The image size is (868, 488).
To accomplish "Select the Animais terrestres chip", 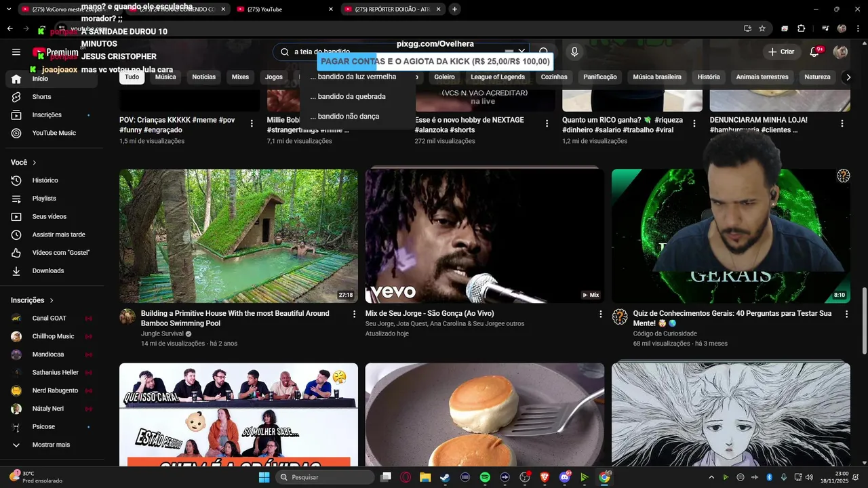I will pyautogui.click(x=762, y=77).
